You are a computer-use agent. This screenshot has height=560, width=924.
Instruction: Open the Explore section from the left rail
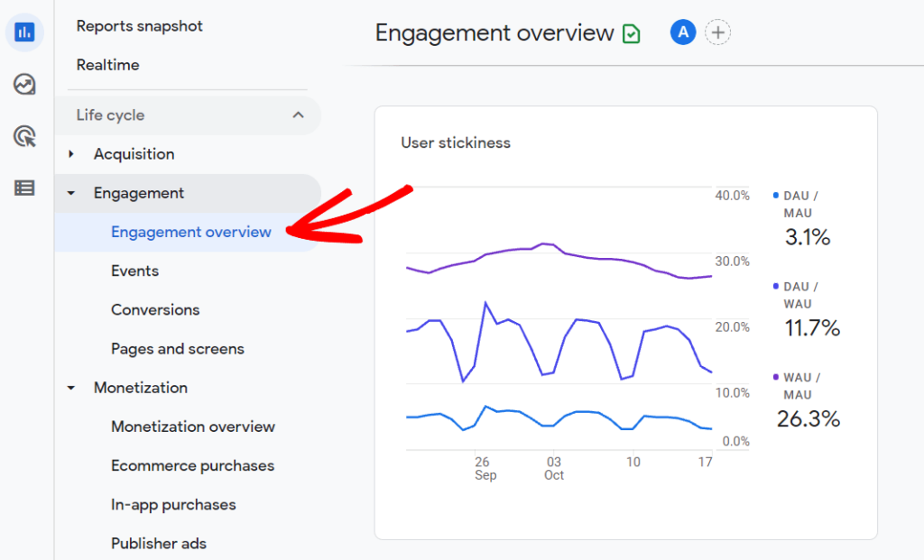[x=23, y=84]
